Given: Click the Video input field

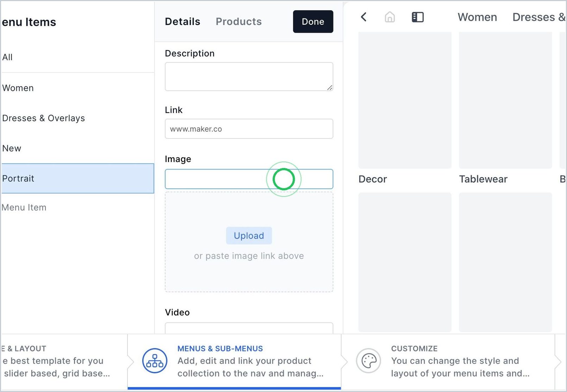Looking at the screenshot, I should (249, 328).
